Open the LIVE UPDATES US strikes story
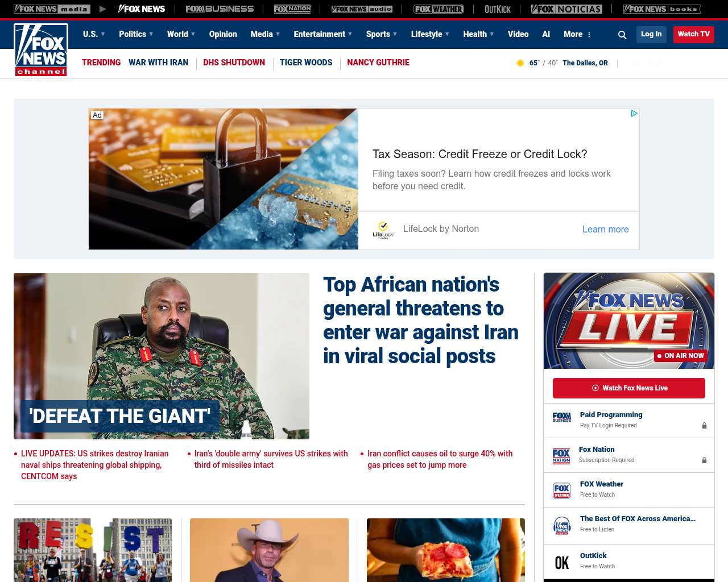728x582 pixels. pos(94,465)
